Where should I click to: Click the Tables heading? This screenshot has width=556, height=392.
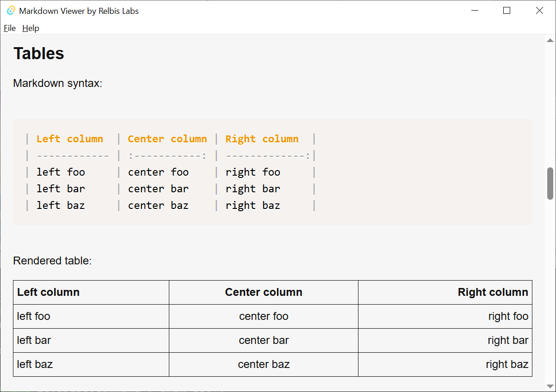[x=38, y=53]
